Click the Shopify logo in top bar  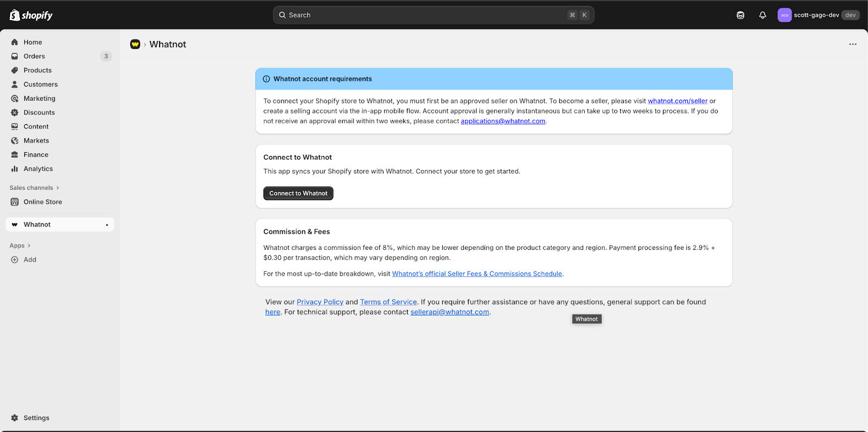31,15
